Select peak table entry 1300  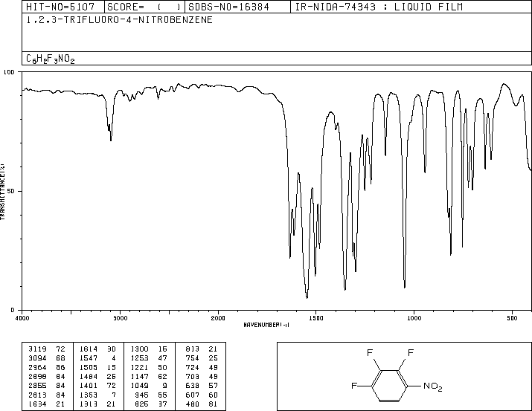click(x=139, y=349)
